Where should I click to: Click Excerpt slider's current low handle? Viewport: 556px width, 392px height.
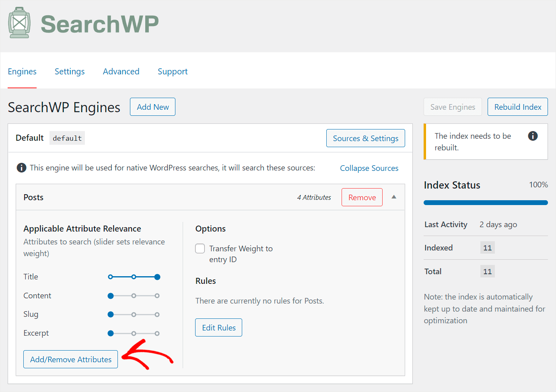tap(111, 333)
